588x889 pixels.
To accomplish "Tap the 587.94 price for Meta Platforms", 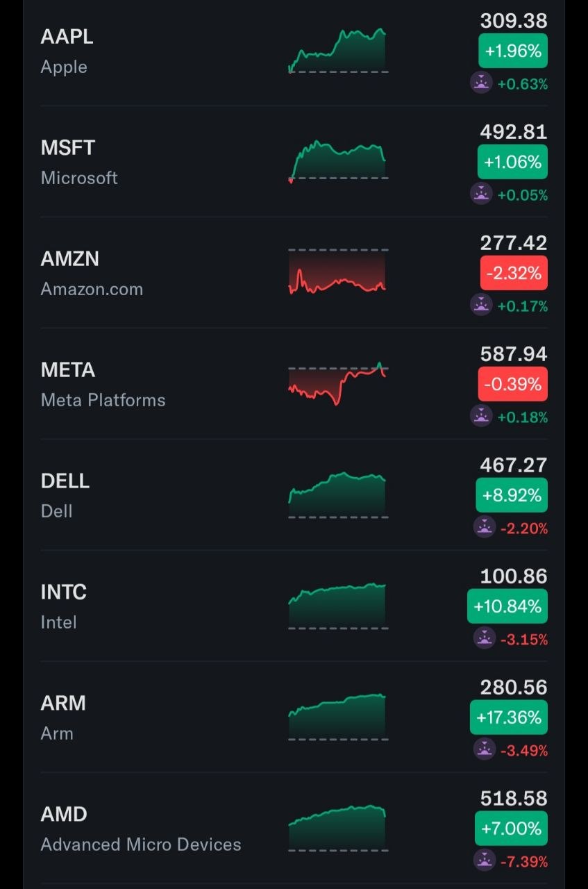I will tap(514, 354).
